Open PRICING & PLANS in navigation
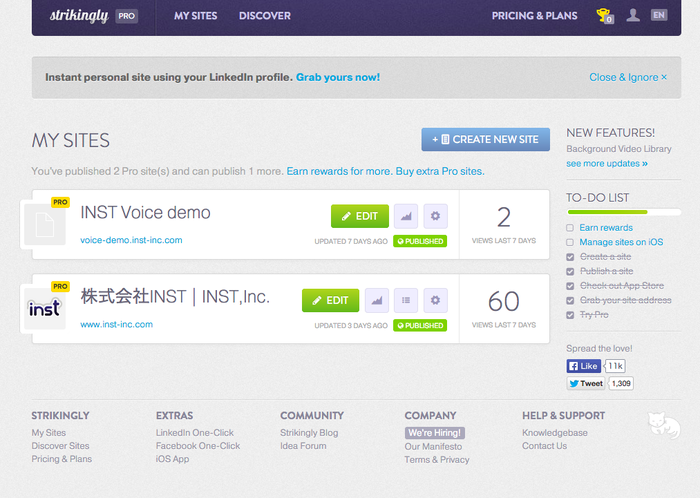The width and height of the screenshot is (700, 498). point(534,16)
